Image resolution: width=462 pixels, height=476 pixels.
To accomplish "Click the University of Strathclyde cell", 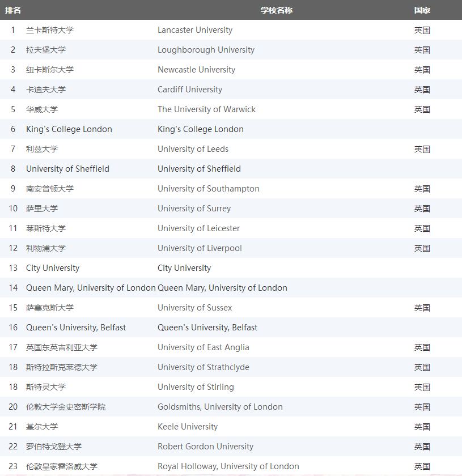I will click(x=203, y=367).
